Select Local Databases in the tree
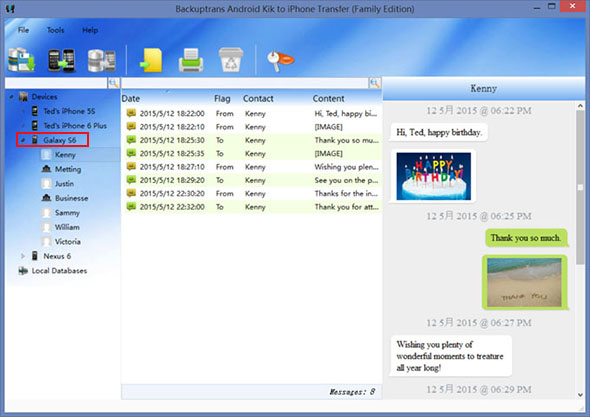The height and width of the screenshot is (417, 590). click(59, 271)
